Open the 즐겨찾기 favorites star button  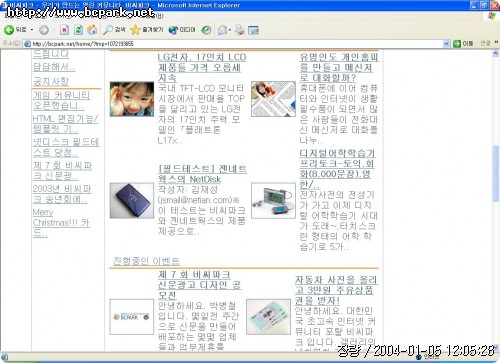pos(147,30)
